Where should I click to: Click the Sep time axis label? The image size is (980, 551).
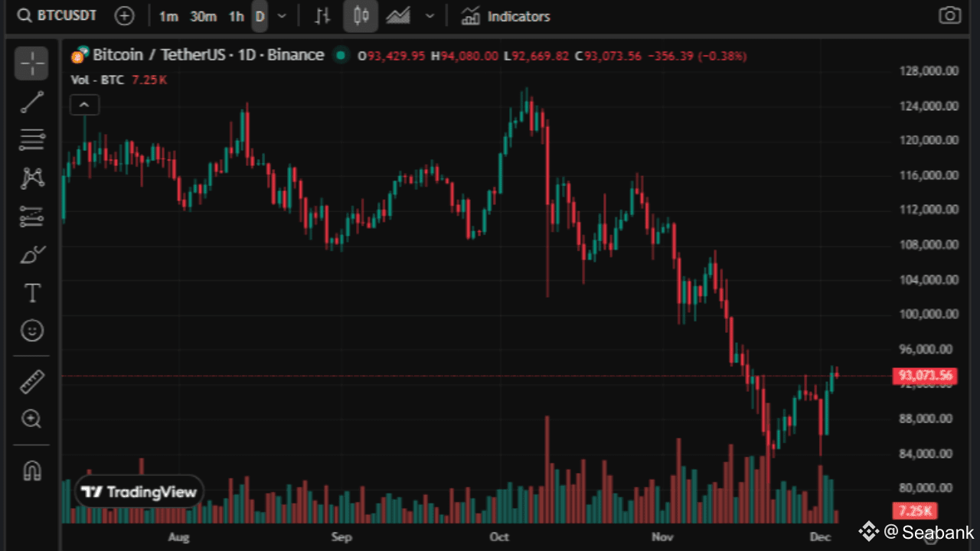341,537
